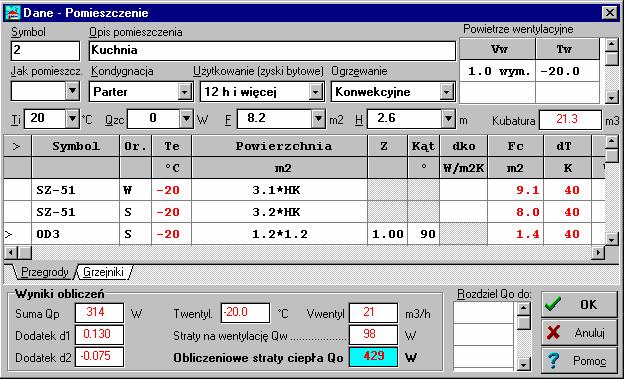Click the cyan Qo result field showing 429
Viewport: 625px width, 379px height.
373,357
